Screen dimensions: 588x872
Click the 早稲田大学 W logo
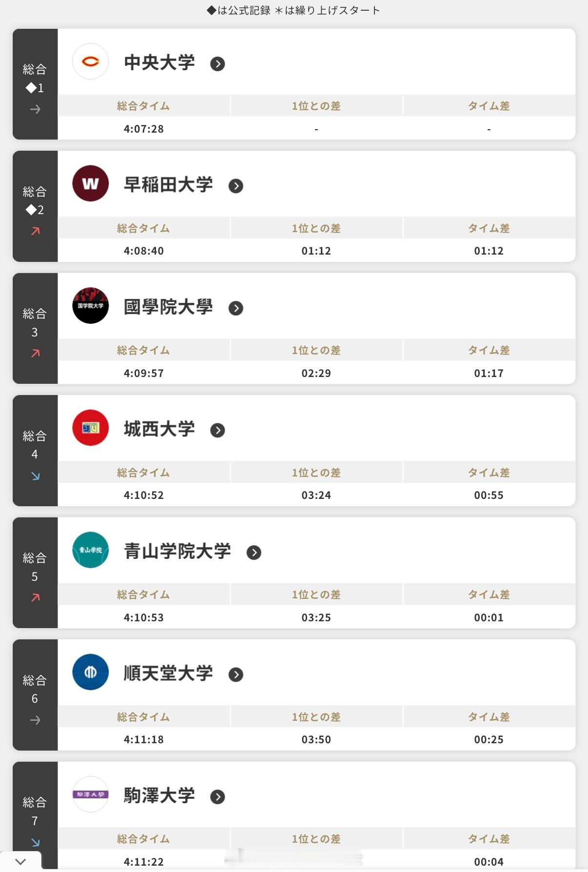click(x=90, y=183)
